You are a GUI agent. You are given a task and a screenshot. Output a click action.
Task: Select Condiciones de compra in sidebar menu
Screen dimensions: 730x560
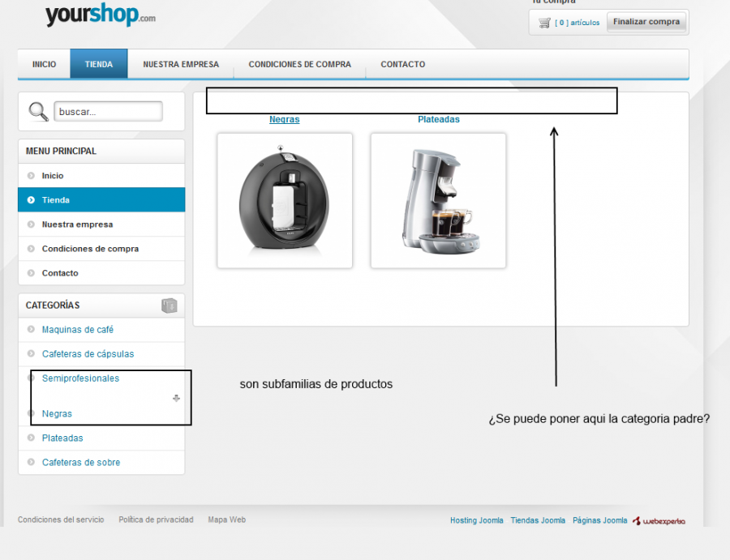tap(101, 248)
